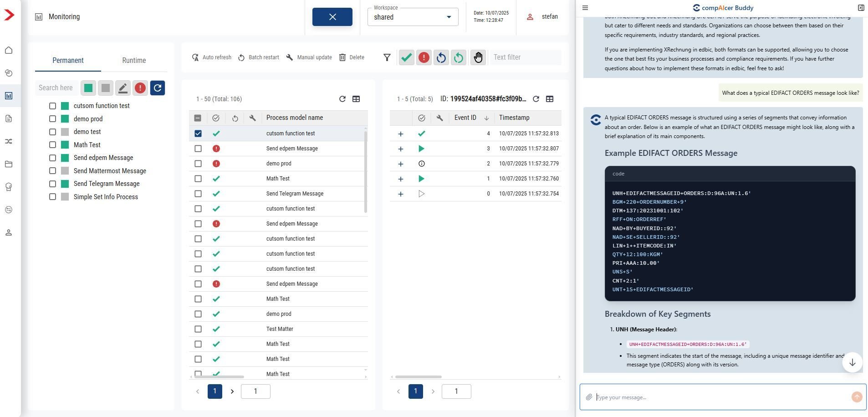Uncheck the selected cutsom function test row
Screen dimensions: 868x417
(198, 134)
